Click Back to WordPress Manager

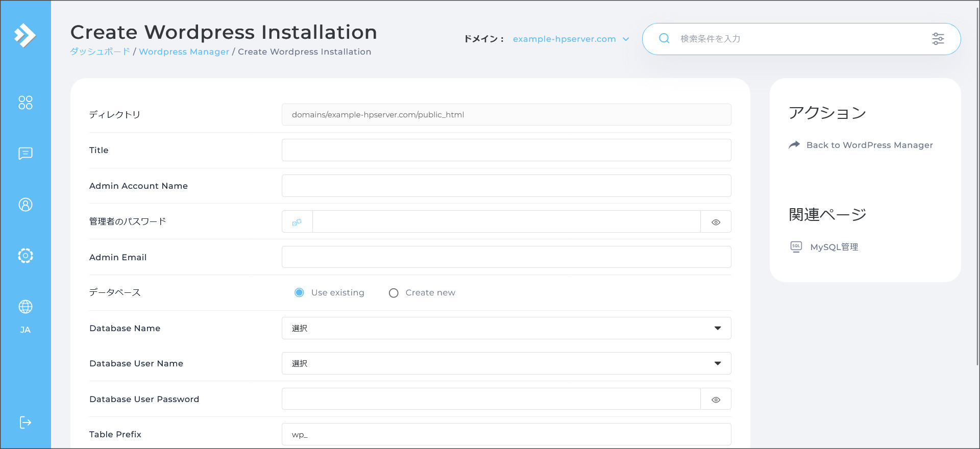click(869, 145)
